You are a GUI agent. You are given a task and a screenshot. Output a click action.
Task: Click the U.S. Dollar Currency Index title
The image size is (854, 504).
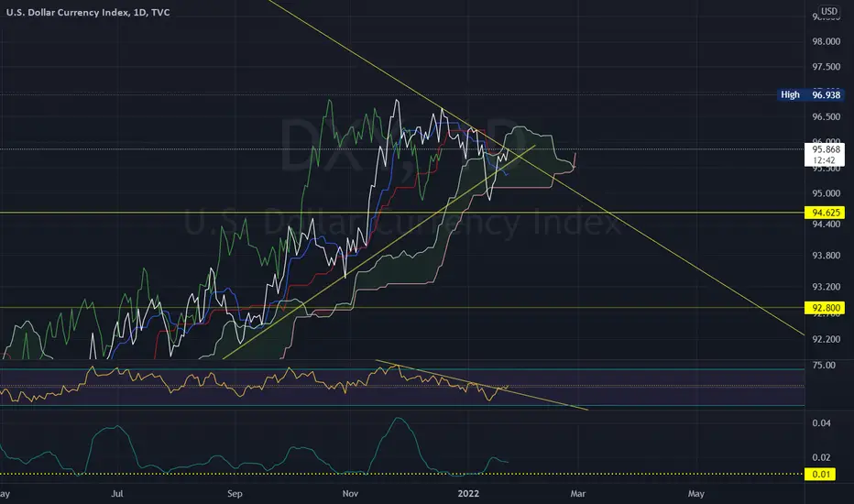pyautogui.click(x=88, y=12)
